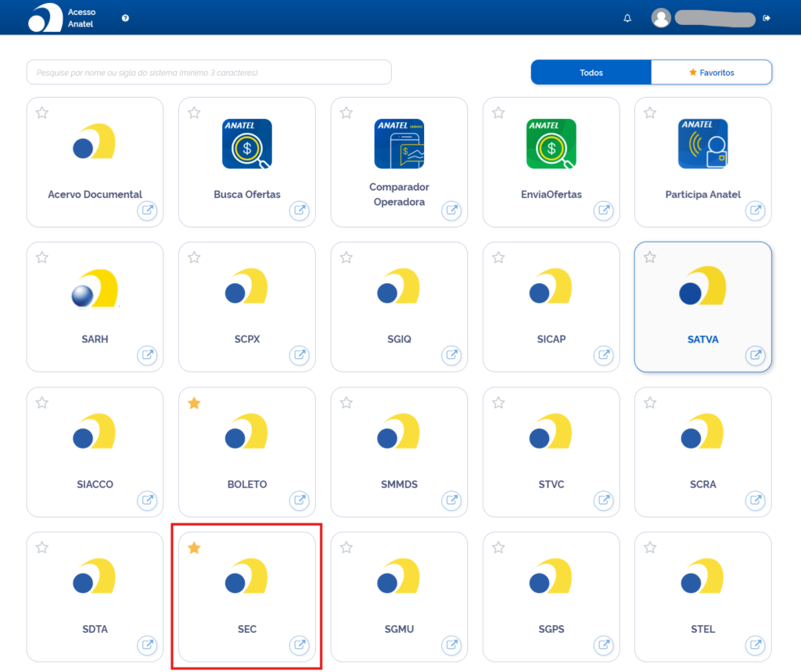This screenshot has height=672, width=801.
Task: Open the SMMDS external link icon
Action: (451, 501)
